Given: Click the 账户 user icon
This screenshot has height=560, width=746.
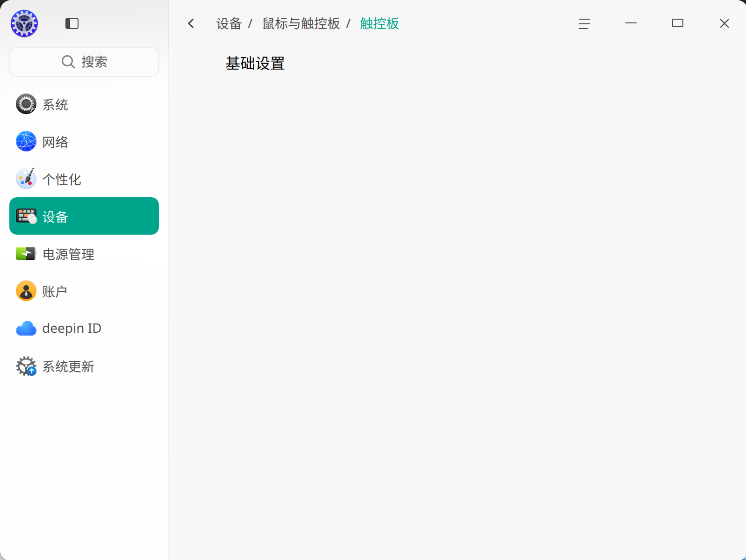Looking at the screenshot, I should (26, 291).
